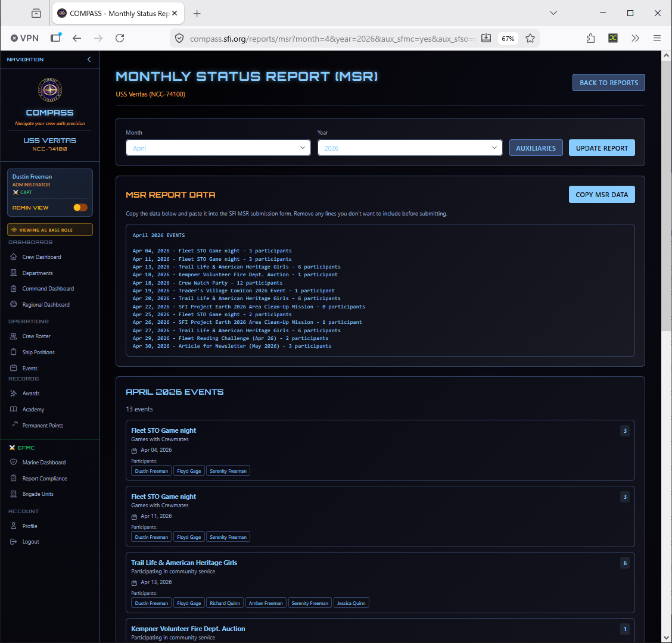Click the AUXILIARIES button

tap(536, 148)
